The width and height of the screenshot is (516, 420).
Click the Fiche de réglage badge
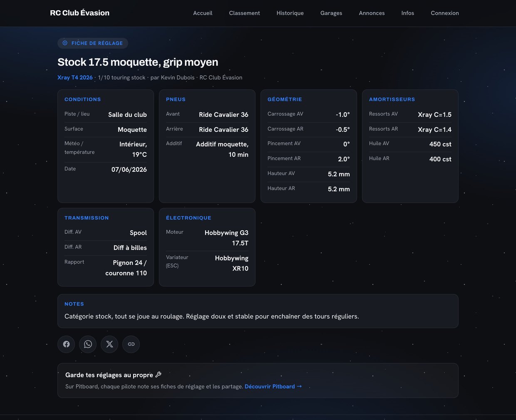[x=93, y=43]
